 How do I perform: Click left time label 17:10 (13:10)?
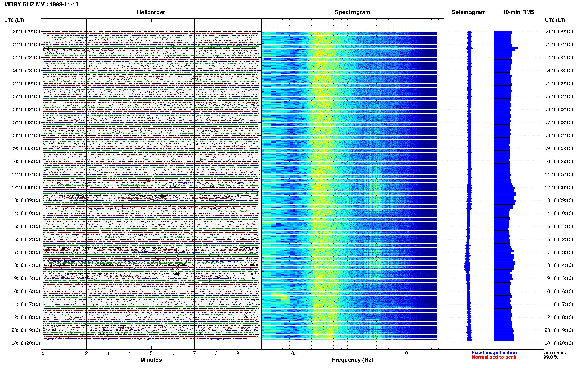[26, 252]
